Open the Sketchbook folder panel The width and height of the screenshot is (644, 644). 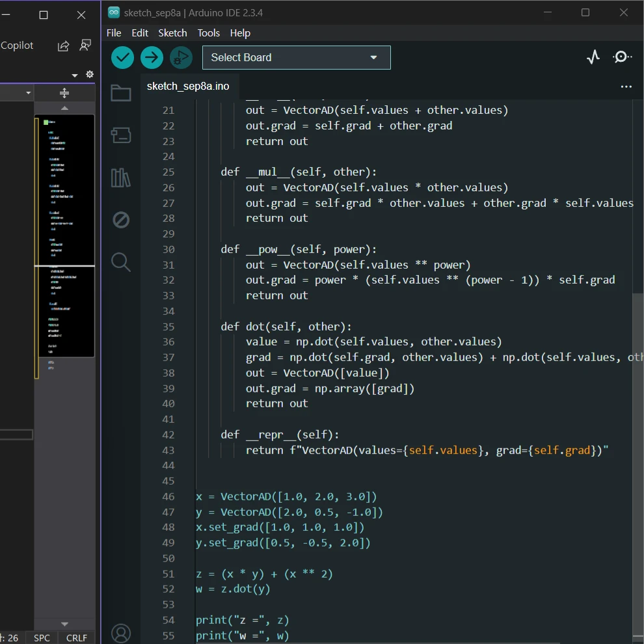pos(121,93)
